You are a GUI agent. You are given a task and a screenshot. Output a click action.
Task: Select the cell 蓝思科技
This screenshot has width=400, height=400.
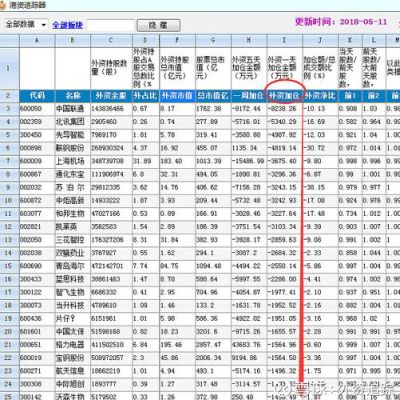coord(73,279)
